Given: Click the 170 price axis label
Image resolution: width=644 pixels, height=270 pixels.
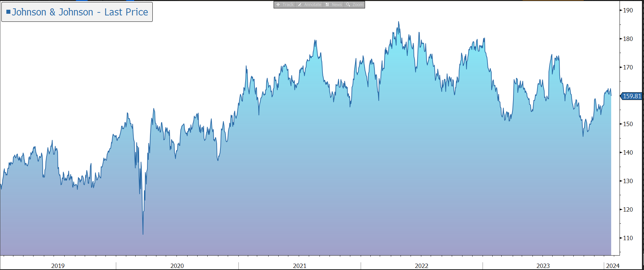Looking at the screenshot, I should pos(628,67).
